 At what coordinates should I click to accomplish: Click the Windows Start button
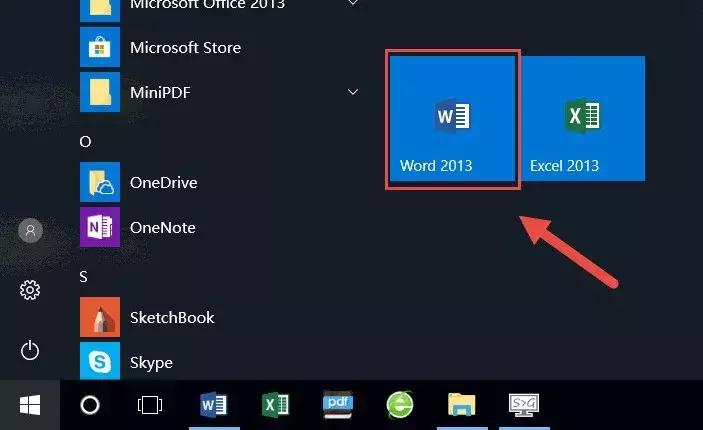[x=30, y=405]
